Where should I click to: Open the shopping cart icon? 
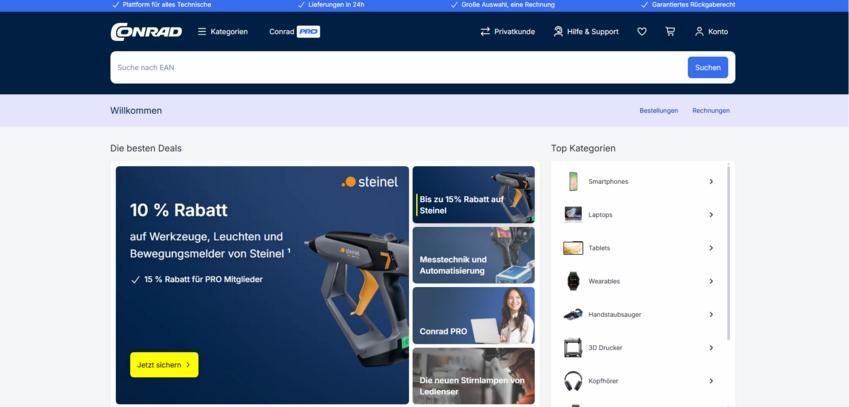coord(670,31)
